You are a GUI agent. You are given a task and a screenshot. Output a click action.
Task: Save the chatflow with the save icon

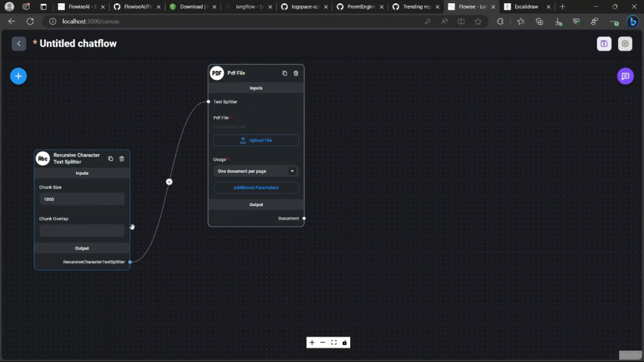click(x=604, y=43)
